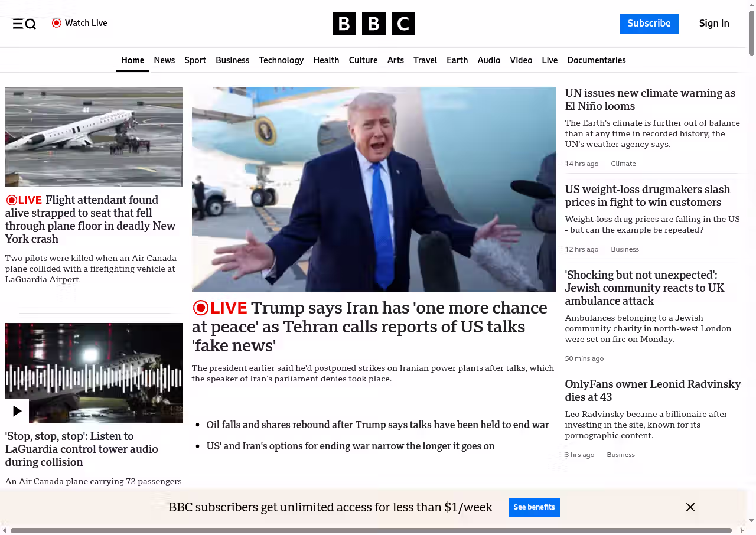Viewport: 756px width, 535px height.
Task: Go to the Sport section
Action: click(195, 60)
